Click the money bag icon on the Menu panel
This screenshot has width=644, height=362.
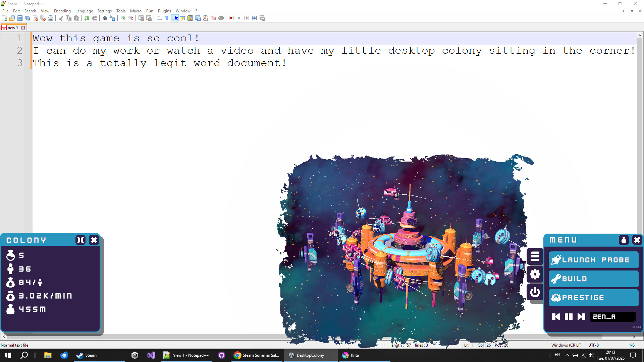pos(624,240)
